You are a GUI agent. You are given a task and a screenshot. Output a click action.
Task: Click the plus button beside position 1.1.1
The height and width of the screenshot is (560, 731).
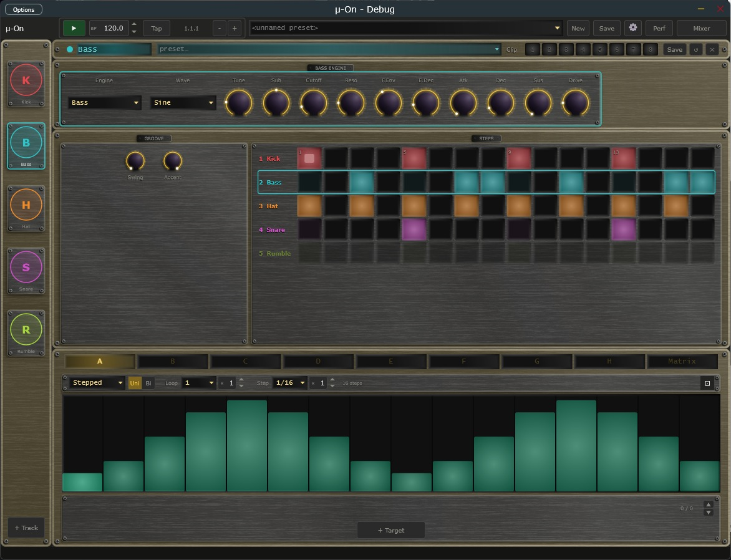(x=235, y=28)
